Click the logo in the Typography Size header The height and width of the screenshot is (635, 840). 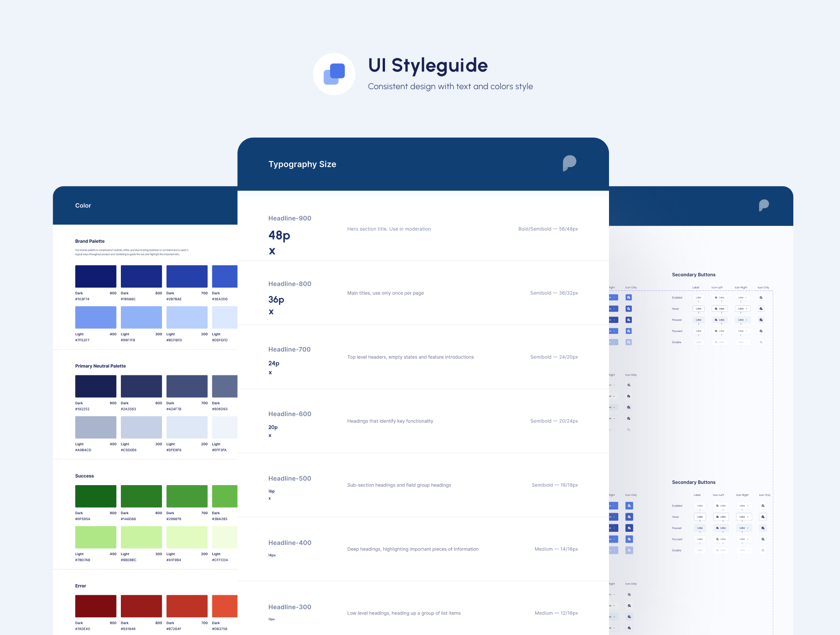pos(569,163)
